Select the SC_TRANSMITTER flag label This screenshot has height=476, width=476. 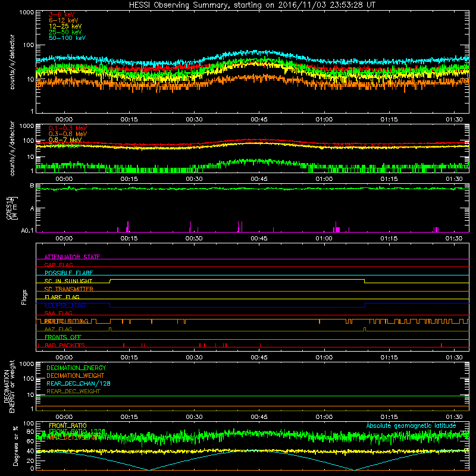coord(69,289)
